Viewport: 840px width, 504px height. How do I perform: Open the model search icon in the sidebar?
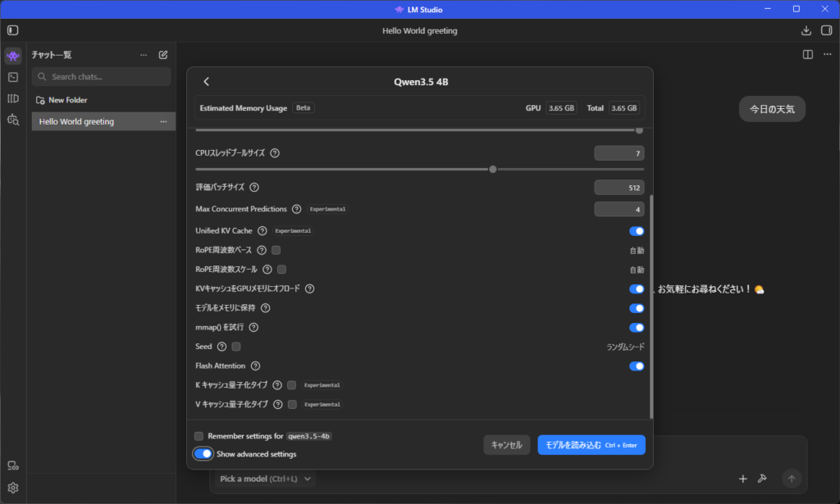[x=12, y=120]
